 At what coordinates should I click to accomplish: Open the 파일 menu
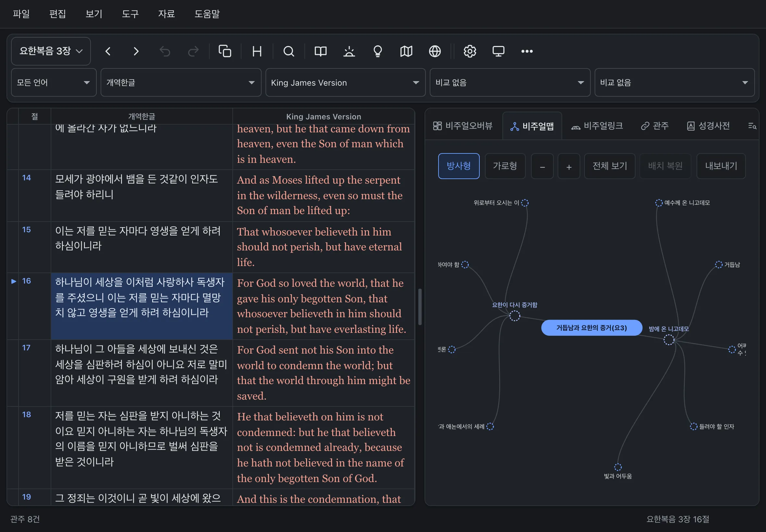(21, 14)
